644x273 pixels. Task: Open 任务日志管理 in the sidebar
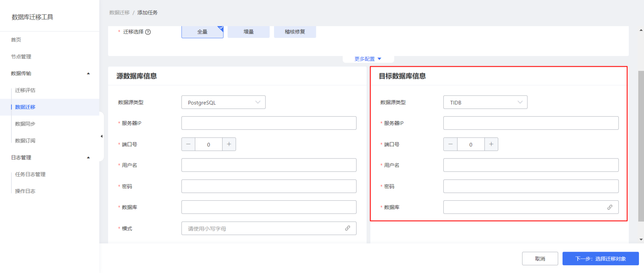click(x=30, y=174)
